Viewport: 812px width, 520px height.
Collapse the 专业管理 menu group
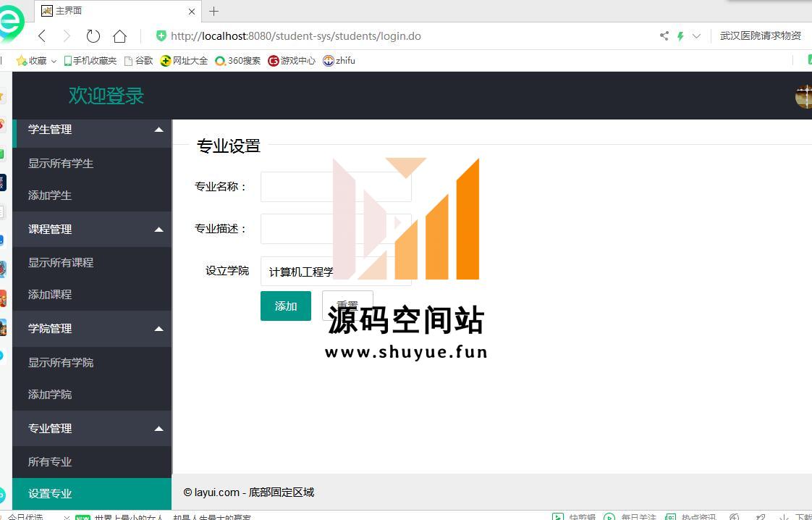click(x=92, y=428)
